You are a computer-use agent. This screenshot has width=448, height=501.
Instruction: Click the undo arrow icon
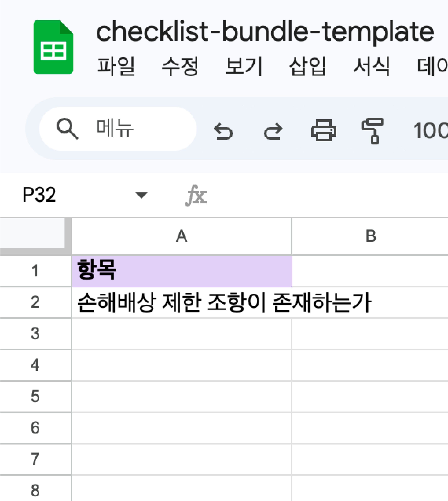[223, 131]
